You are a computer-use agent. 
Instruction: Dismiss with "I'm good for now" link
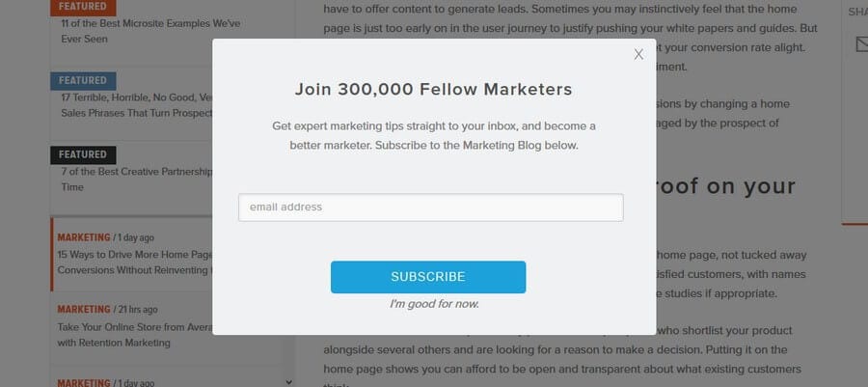click(434, 304)
